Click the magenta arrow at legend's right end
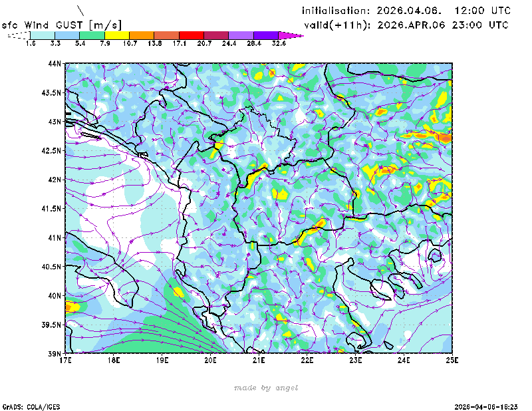This screenshot has height=411, width=532. (291, 35)
